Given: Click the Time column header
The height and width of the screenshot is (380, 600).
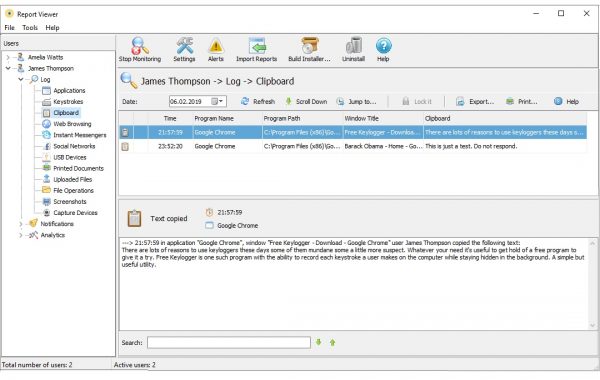Looking at the screenshot, I should coord(170,119).
